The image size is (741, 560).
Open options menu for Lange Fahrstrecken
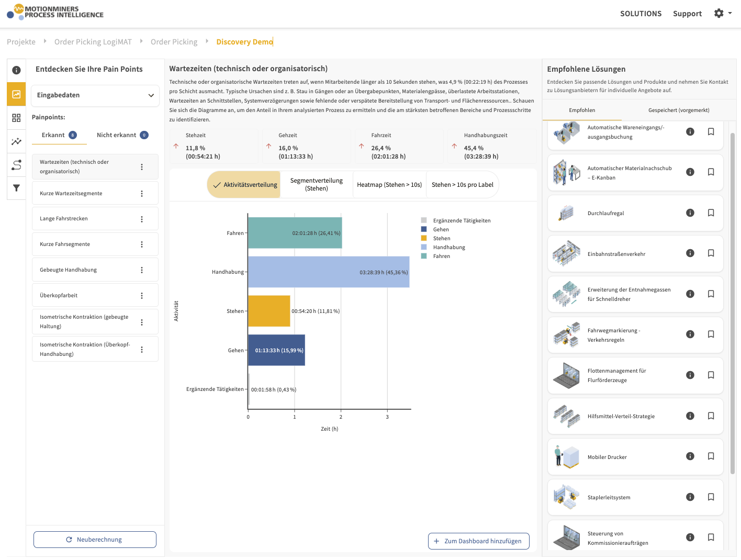point(142,219)
